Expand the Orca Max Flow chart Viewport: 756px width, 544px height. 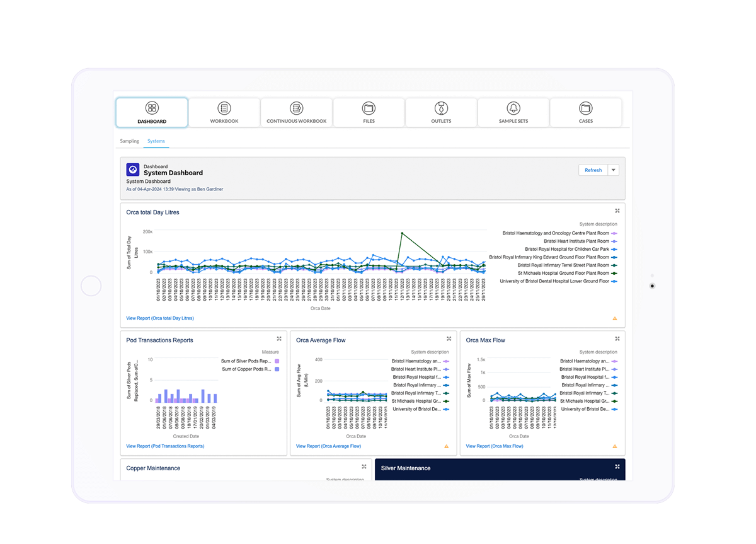pos(617,339)
